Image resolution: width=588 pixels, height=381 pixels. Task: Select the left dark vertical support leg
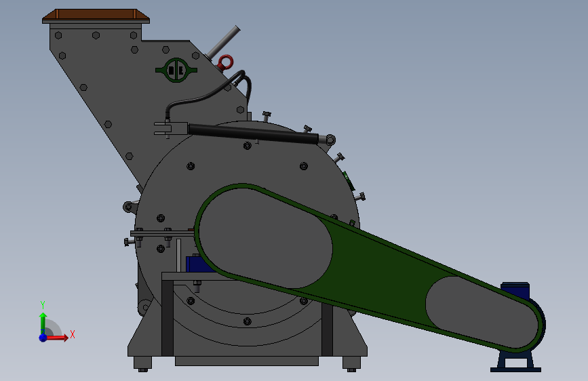pyautogui.click(x=168, y=318)
